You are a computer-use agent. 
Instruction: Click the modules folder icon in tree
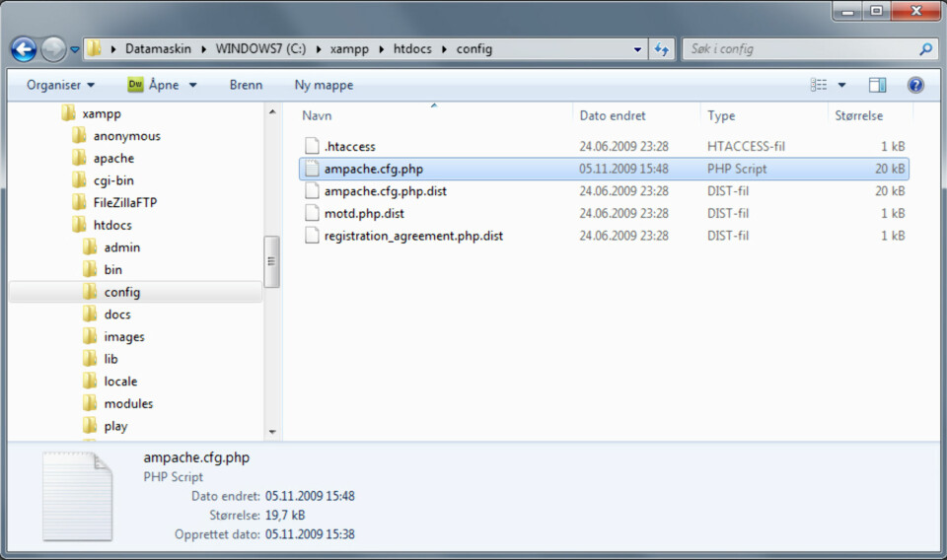pyautogui.click(x=90, y=403)
